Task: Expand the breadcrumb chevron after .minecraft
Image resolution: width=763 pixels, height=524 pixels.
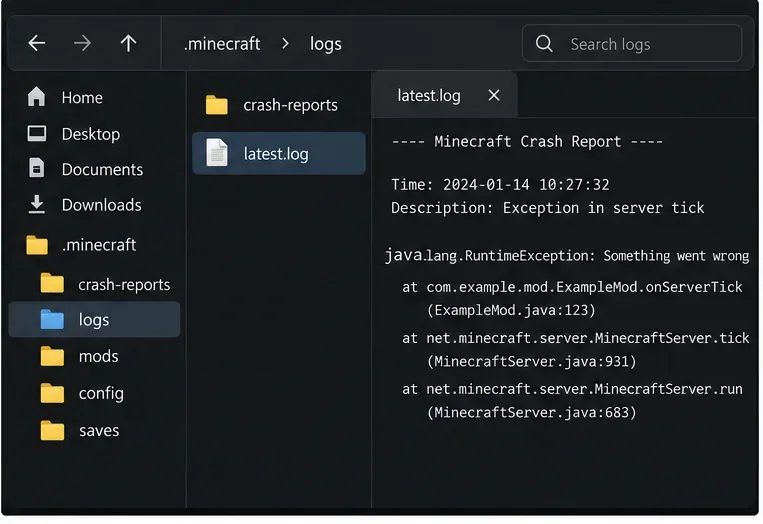Action: [286, 44]
